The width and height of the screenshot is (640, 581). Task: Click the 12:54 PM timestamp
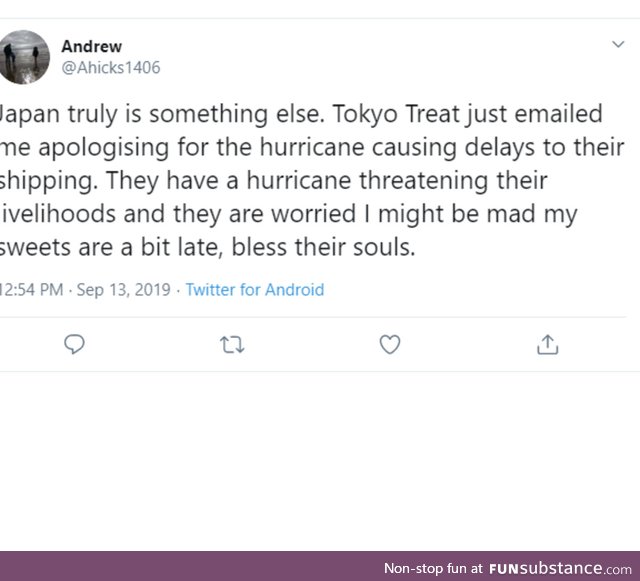[31, 289]
